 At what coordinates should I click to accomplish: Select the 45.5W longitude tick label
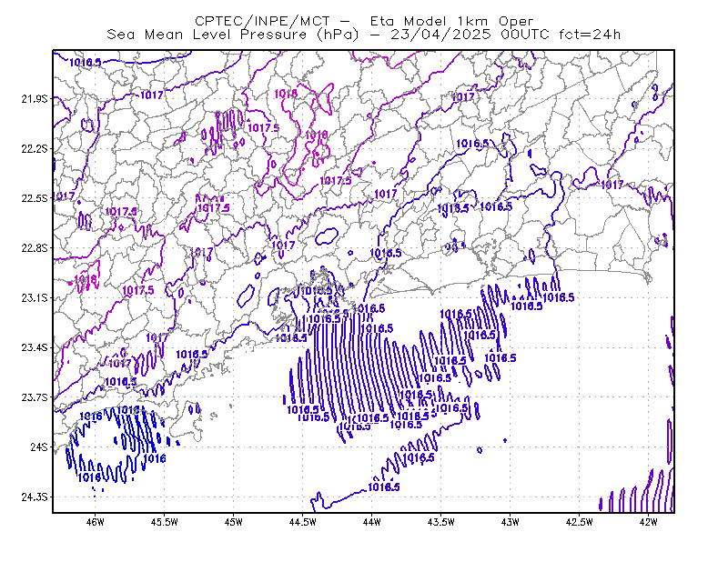pos(165,522)
